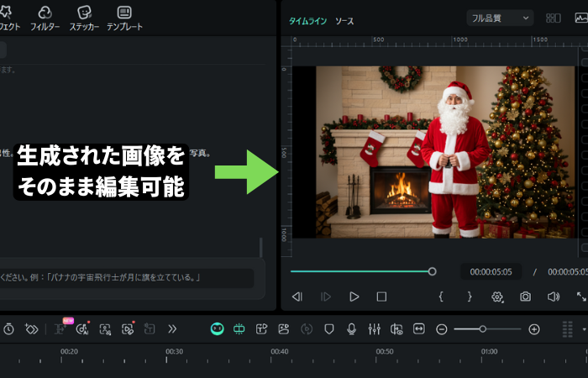
Task: Click the current timecode 00:00:05:05 field
Action: tap(491, 272)
